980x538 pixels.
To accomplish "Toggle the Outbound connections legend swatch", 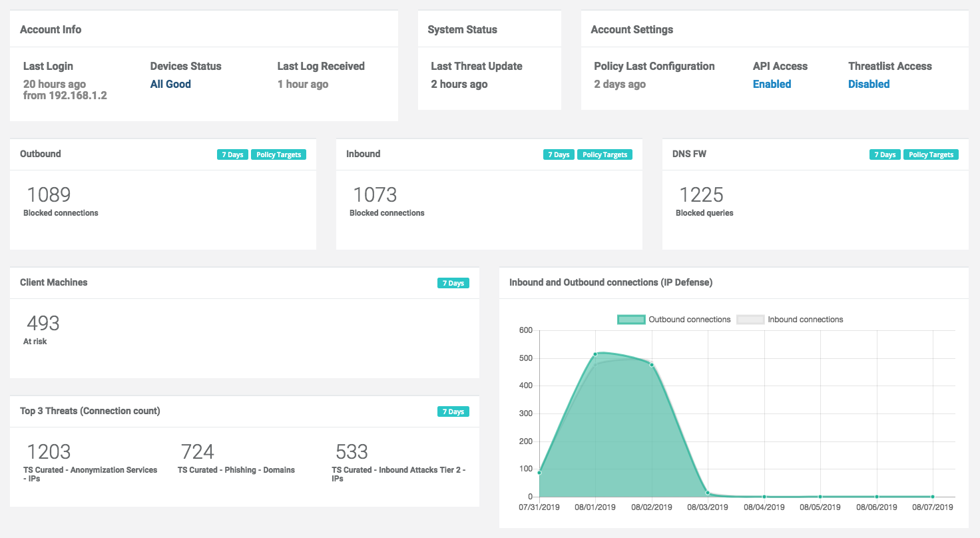I will [x=631, y=320].
